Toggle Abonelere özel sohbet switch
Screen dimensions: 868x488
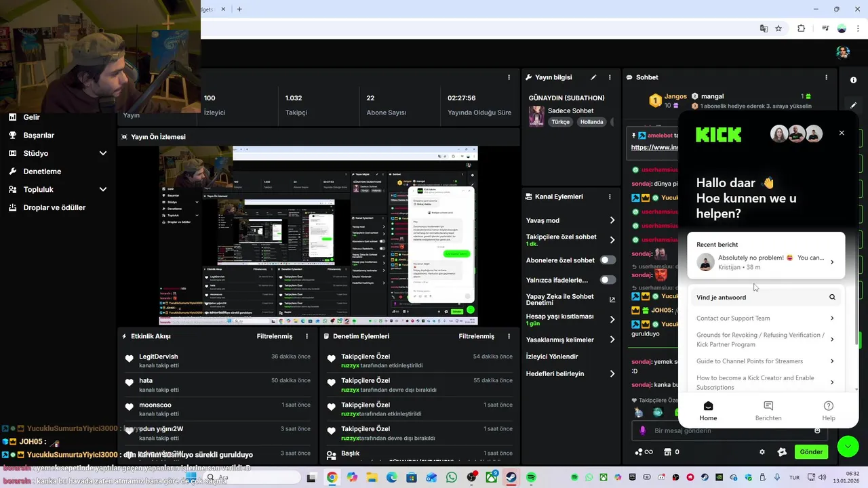pyautogui.click(x=608, y=260)
